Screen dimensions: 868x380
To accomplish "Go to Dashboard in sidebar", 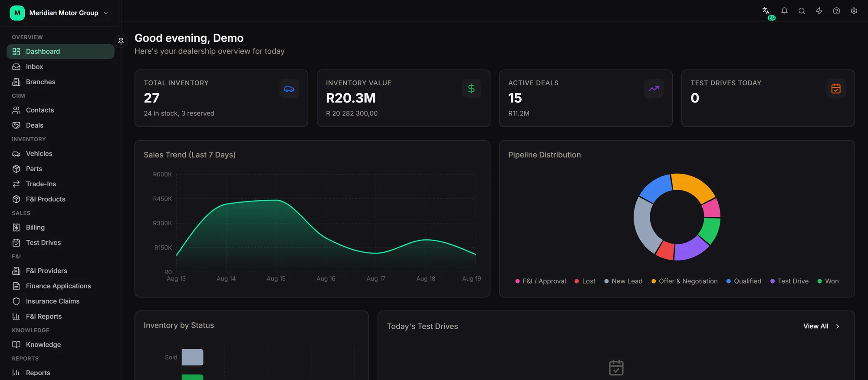I will tap(60, 51).
